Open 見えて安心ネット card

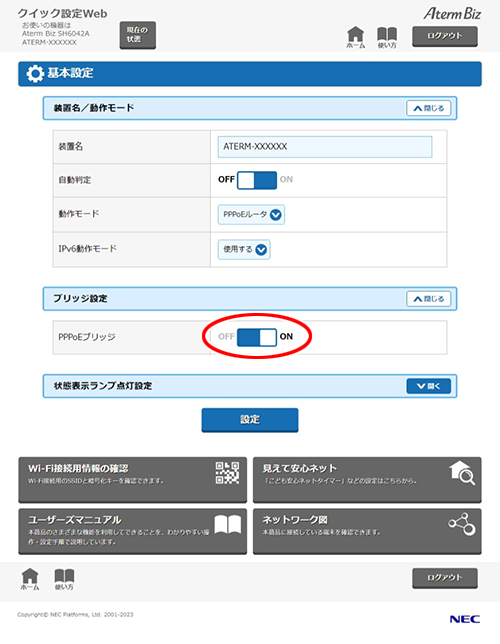[367, 480]
